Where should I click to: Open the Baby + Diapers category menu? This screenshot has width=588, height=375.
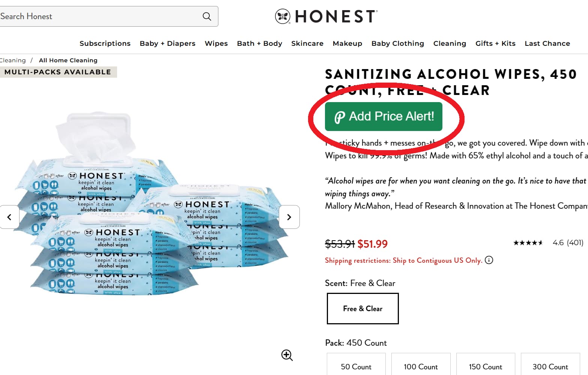tap(167, 43)
